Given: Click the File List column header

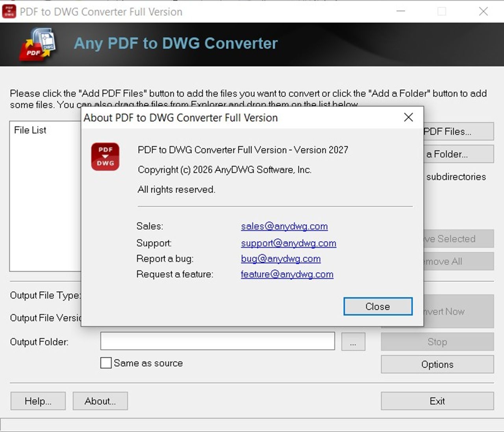Looking at the screenshot, I should coord(30,130).
